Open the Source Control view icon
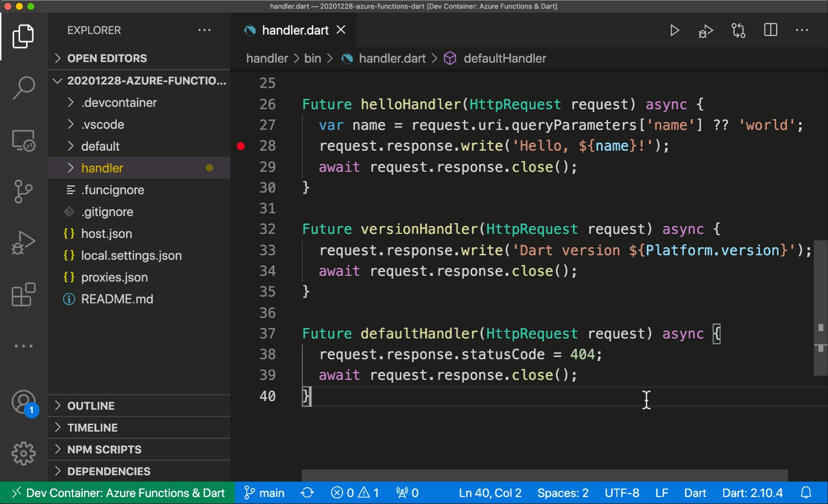Image resolution: width=828 pixels, height=504 pixels. [x=23, y=192]
